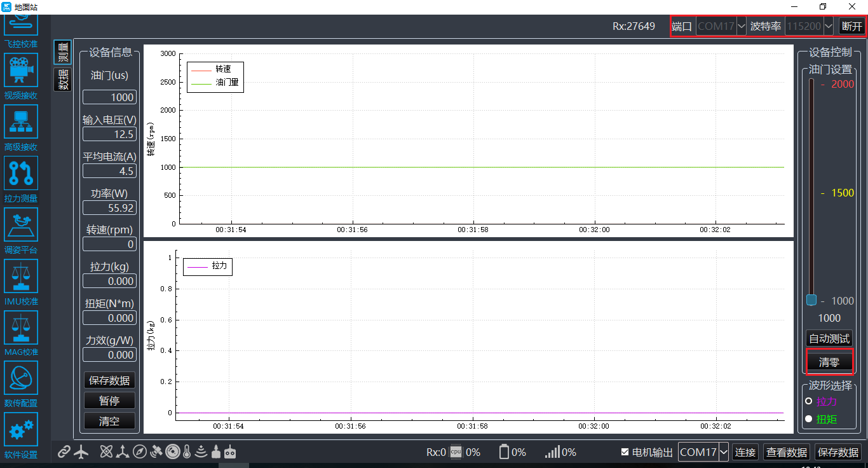868x468 pixels.
Task: Open the 视频接收 camera icon
Action: (x=21, y=70)
